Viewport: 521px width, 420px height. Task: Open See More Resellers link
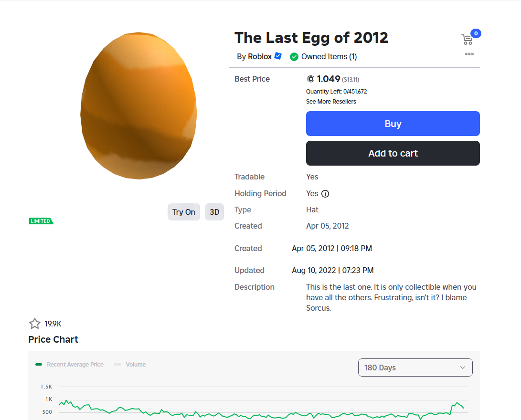click(331, 102)
